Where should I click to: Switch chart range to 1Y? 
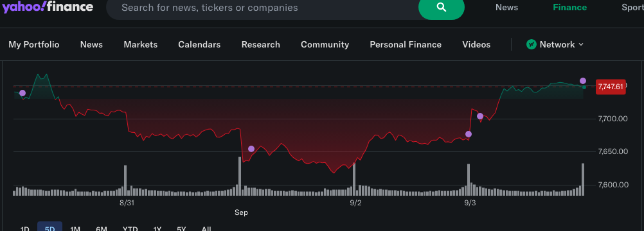click(x=157, y=229)
